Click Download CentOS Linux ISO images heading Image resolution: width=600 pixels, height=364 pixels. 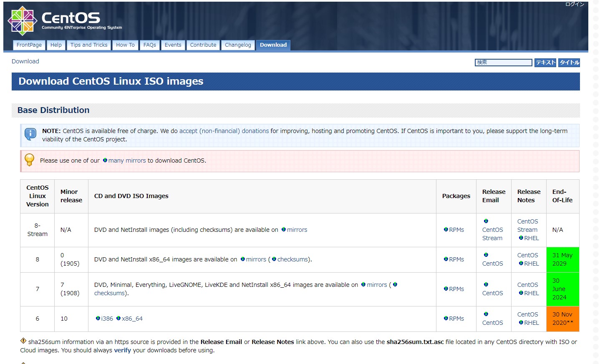click(111, 81)
